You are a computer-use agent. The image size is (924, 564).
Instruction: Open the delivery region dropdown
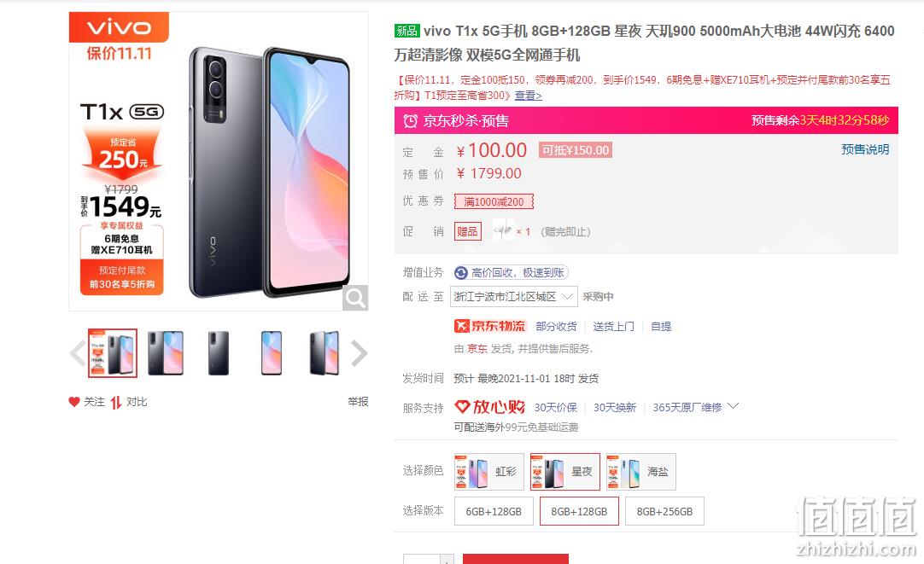(513, 297)
